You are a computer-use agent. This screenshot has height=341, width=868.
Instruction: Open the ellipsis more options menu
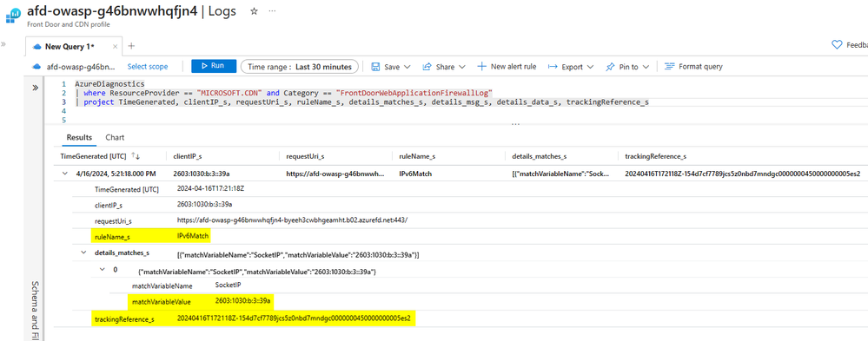tap(272, 11)
